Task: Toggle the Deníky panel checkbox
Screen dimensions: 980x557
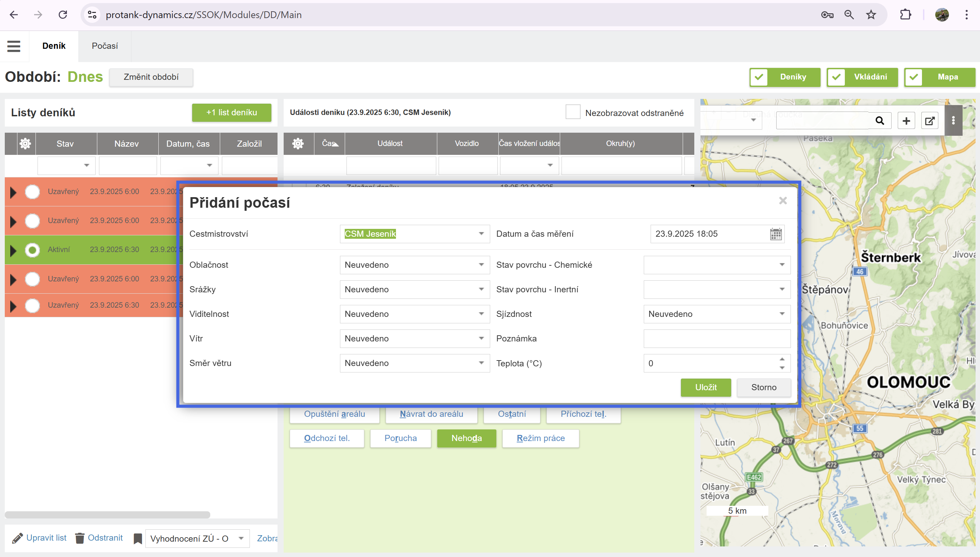Action: (759, 77)
